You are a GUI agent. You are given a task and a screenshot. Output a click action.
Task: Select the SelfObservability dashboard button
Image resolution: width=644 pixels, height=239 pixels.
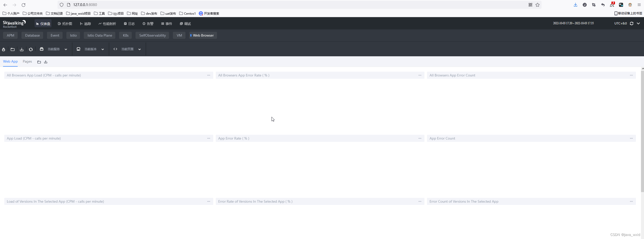pos(152,35)
